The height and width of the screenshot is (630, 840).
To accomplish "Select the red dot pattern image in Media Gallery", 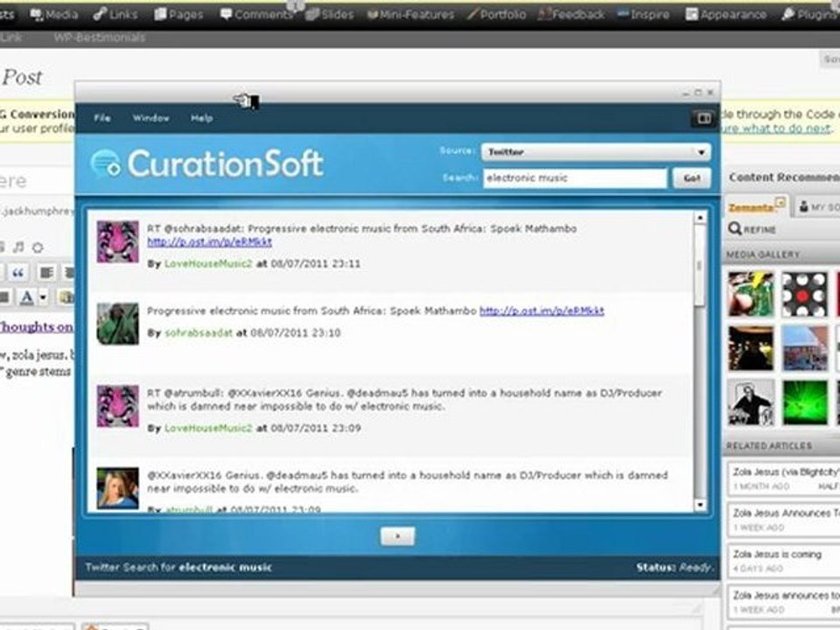I will (x=803, y=294).
